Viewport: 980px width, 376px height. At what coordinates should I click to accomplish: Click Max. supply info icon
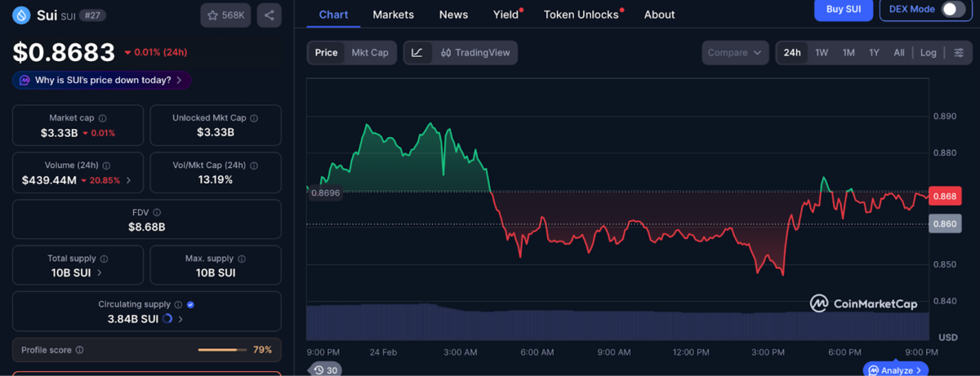coord(242,259)
